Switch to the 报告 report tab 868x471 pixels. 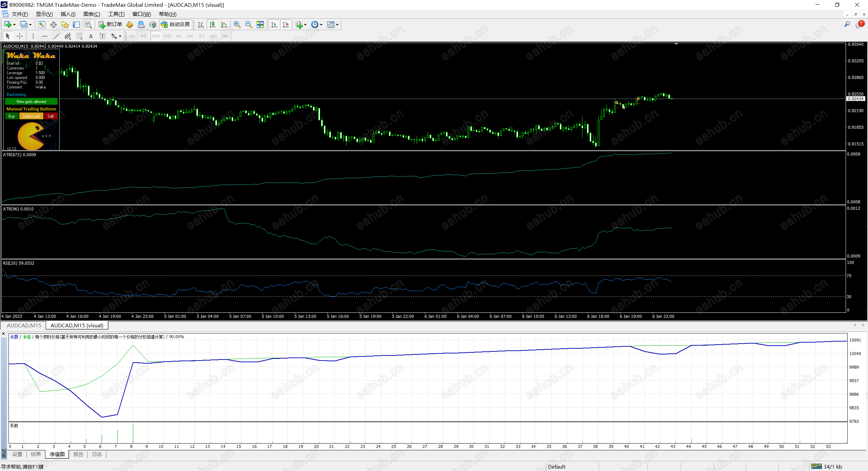tap(78, 454)
